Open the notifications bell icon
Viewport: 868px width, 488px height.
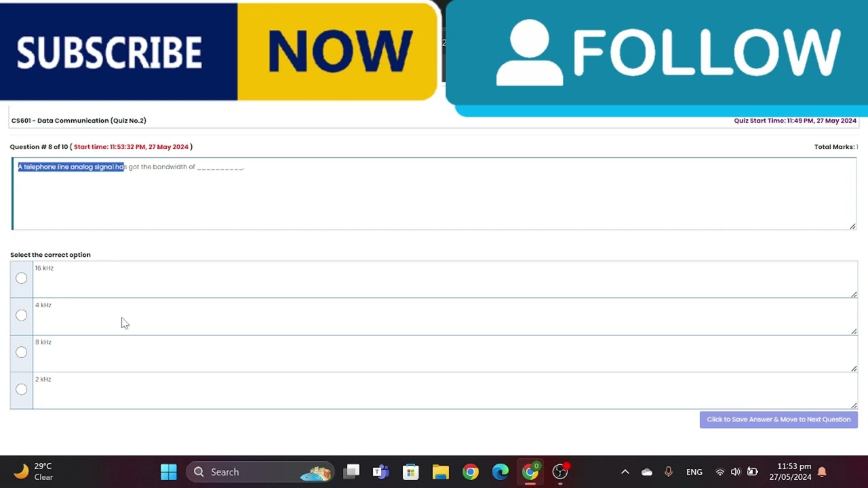(x=822, y=472)
